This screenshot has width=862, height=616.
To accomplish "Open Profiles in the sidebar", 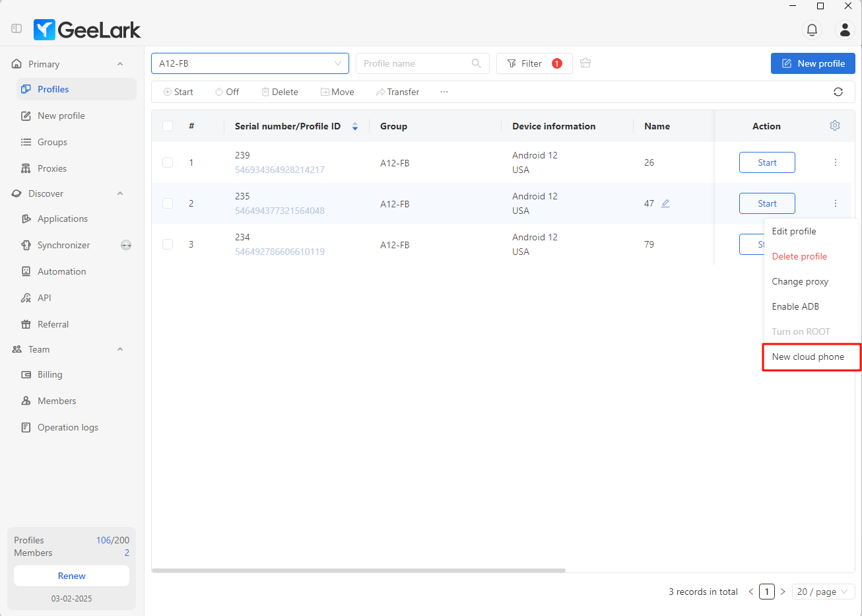I will pos(77,89).
